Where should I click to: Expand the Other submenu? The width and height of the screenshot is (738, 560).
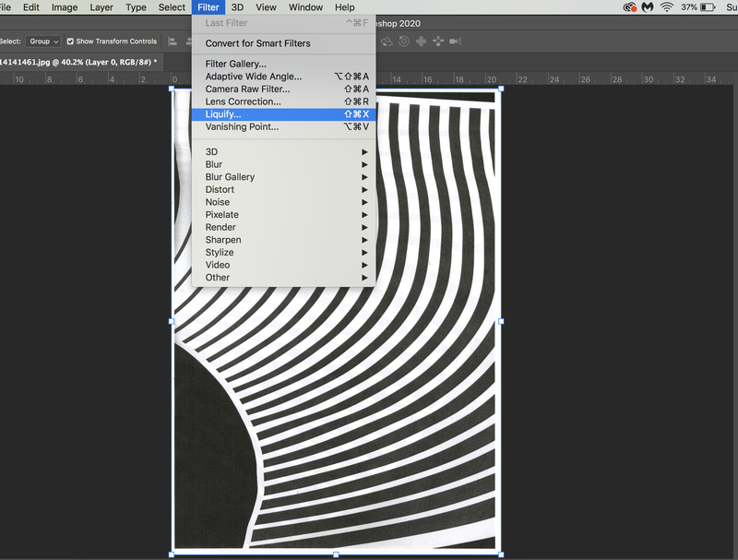point(283,277)
